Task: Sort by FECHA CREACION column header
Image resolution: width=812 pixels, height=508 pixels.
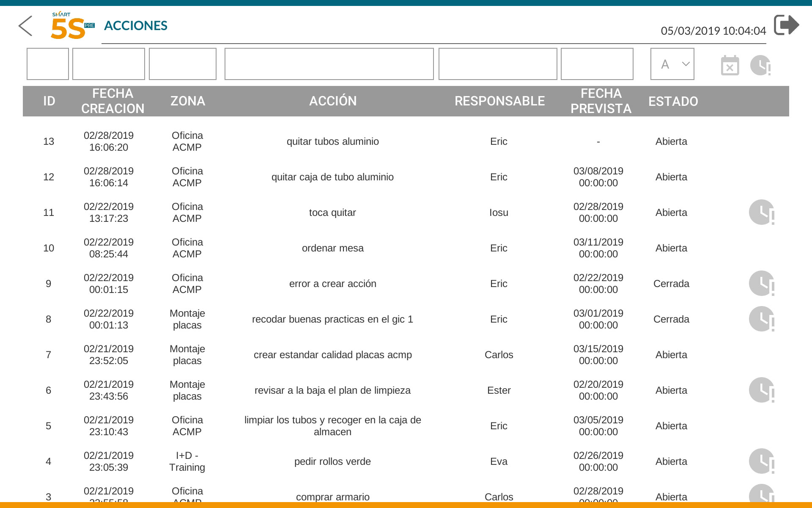Action: (112, 101)
